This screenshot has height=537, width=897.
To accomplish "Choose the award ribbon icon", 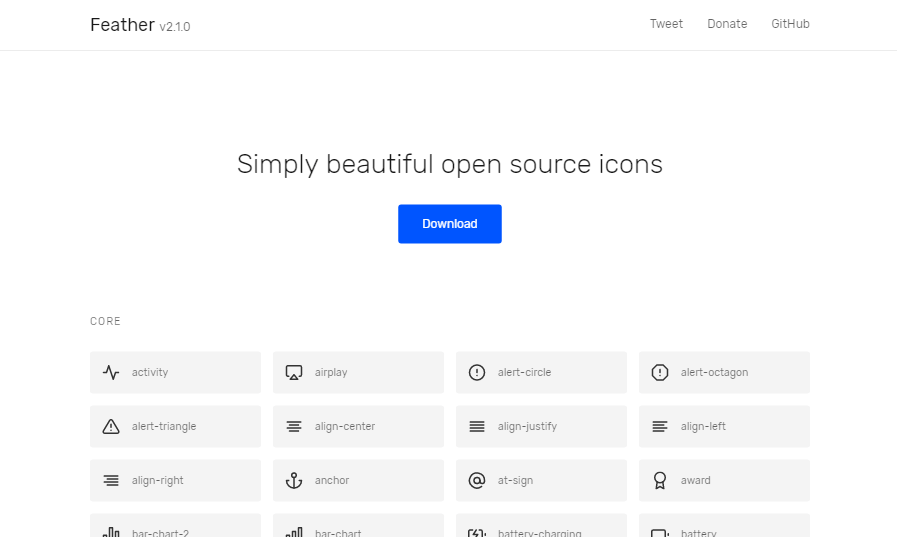I will coord(660,480).
